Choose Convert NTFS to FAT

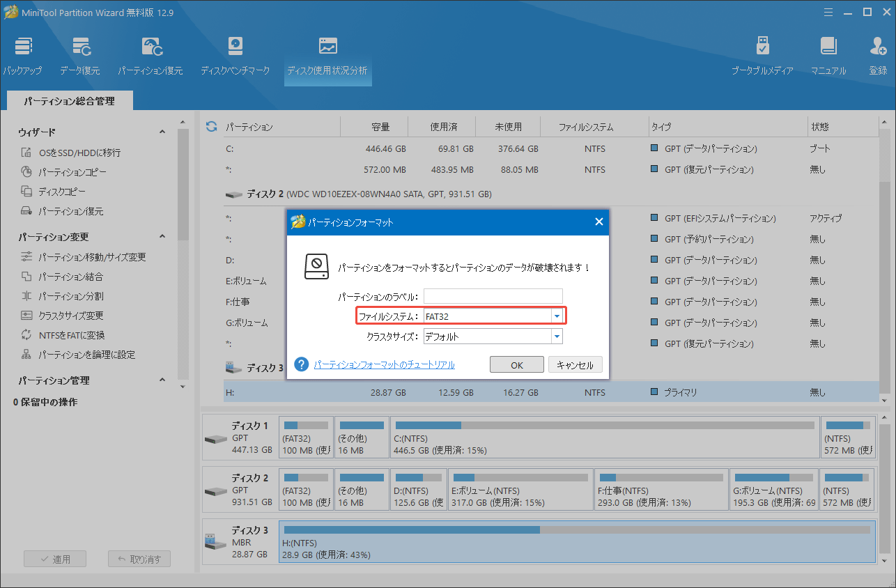(x=63, y=335)
